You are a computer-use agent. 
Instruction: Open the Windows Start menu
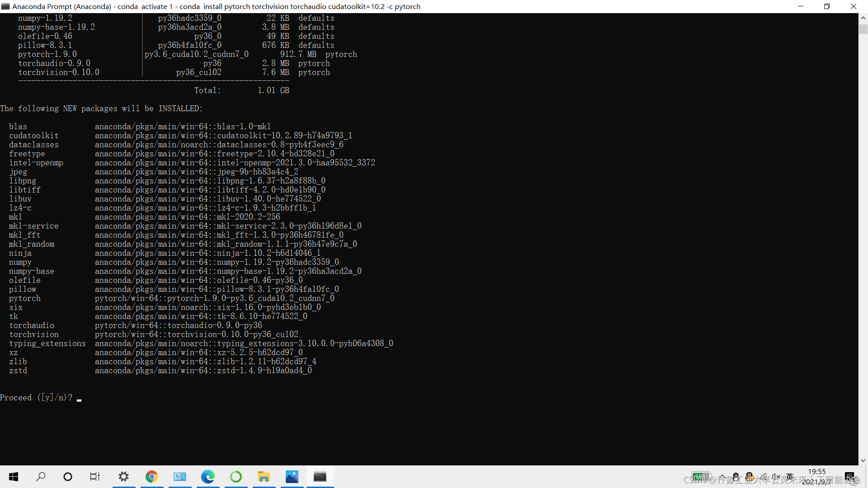14,477
